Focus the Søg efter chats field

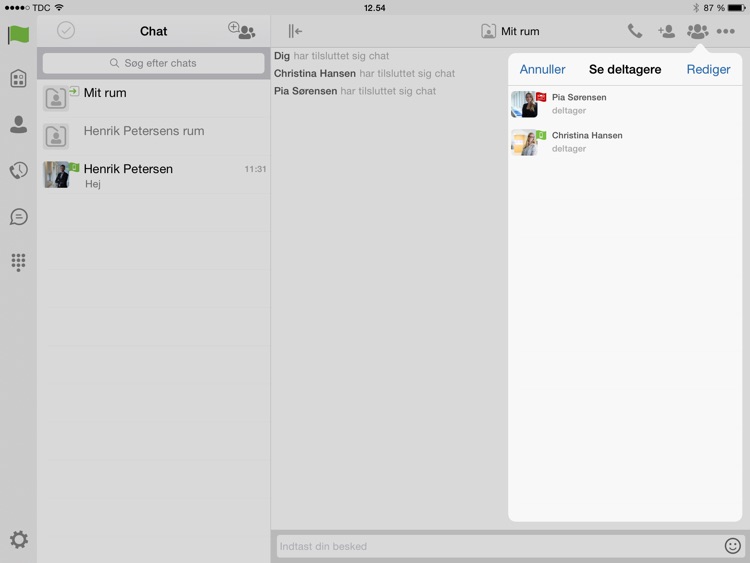[154, 63]
